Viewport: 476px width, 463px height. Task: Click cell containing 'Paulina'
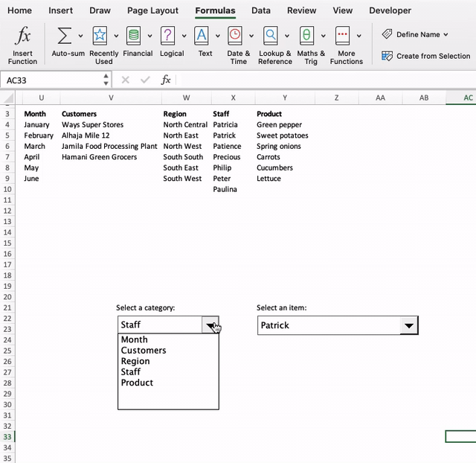[x=233, y=190]
